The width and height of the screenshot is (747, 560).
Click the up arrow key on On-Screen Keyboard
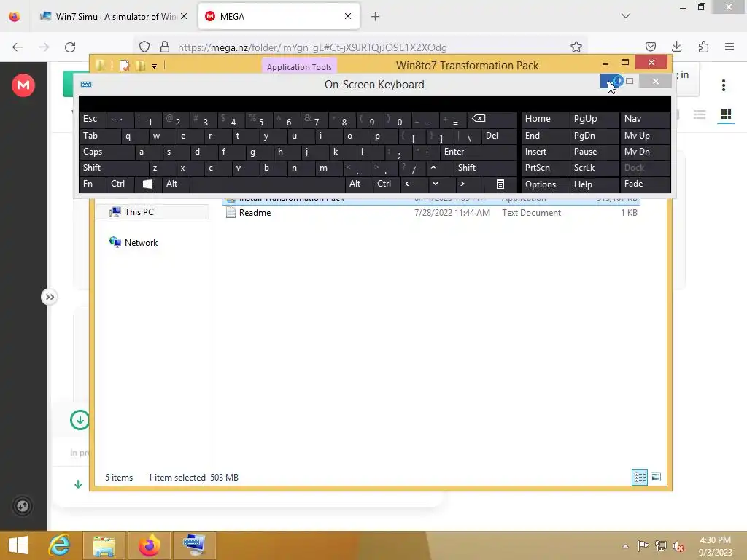(x=433, y=168)
